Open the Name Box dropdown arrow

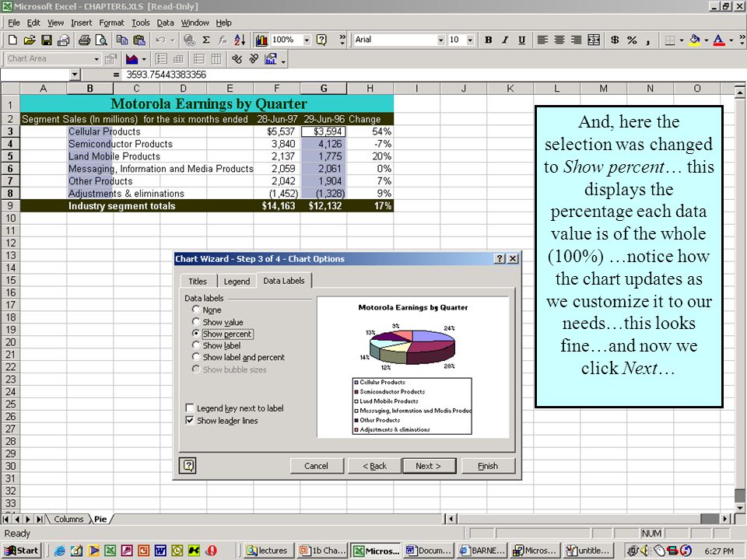[75, 75]
